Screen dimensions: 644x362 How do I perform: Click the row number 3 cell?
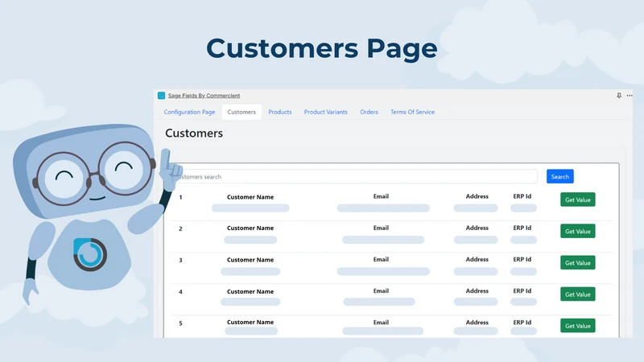click(x=180, y=260)
